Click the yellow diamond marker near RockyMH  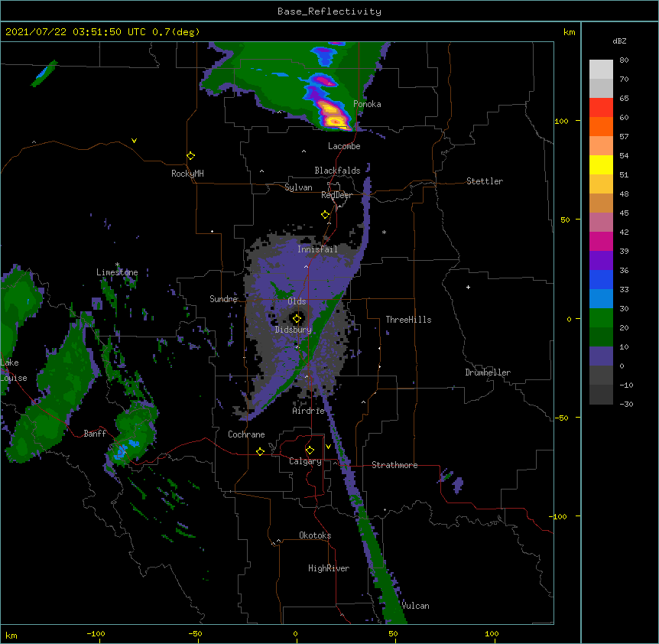point(191,156)
